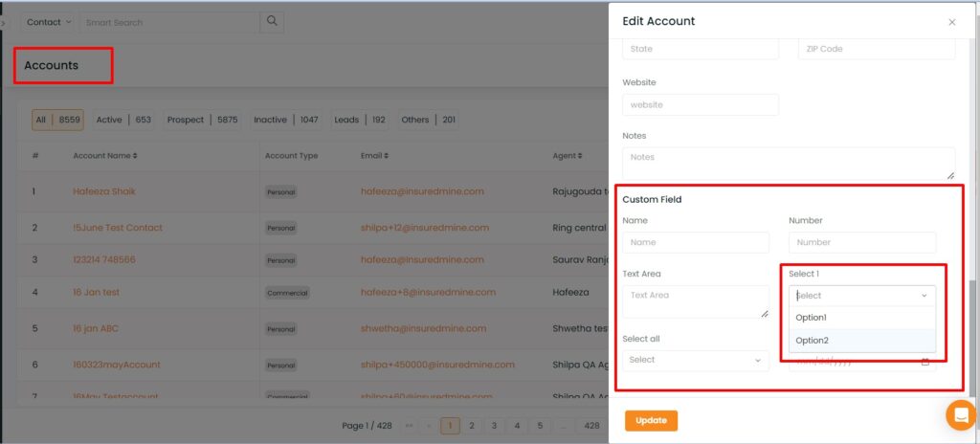This screenshot has height=444, width=980.
Task: Go to page 3 in pagination
Action: pos(494,426)
